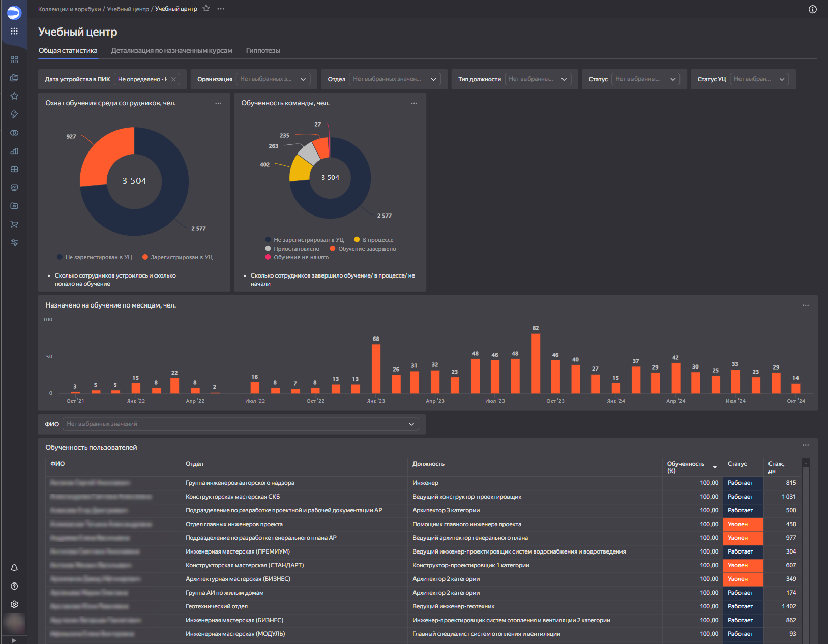Image resolution: width=828 pixels, height=644 pixels.
Task: Open service settings sliders icon
Action: tap(14, 242)
